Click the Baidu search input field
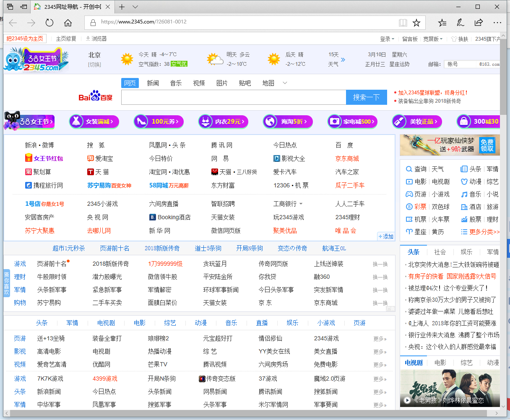510x420 pixels. (x=233, y=97)
